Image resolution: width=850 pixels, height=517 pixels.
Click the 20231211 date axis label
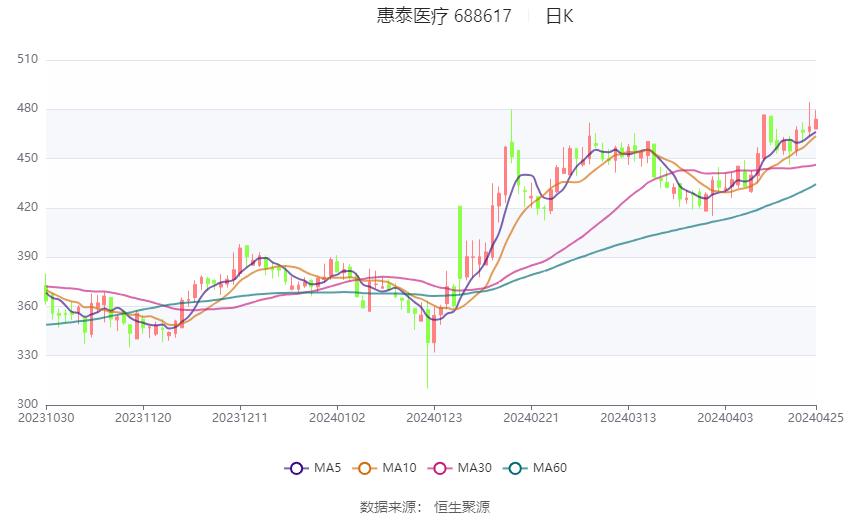click(x=240, y=418)
